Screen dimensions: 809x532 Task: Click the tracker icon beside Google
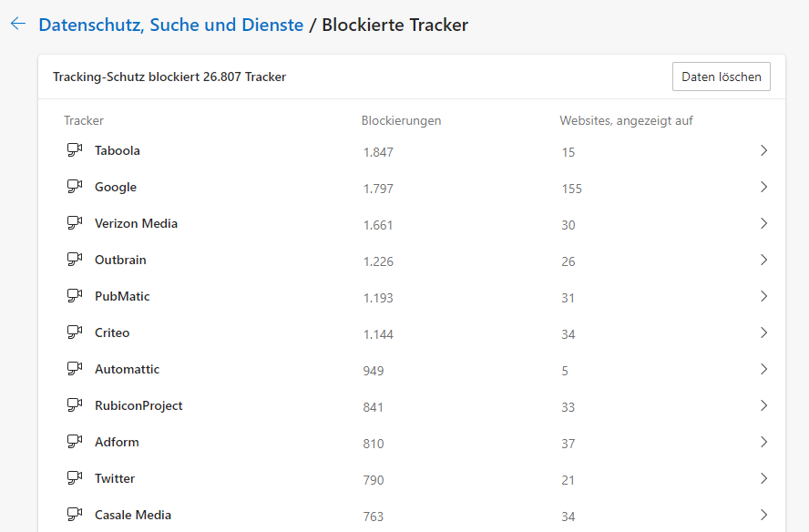click(x=75, y=187)
